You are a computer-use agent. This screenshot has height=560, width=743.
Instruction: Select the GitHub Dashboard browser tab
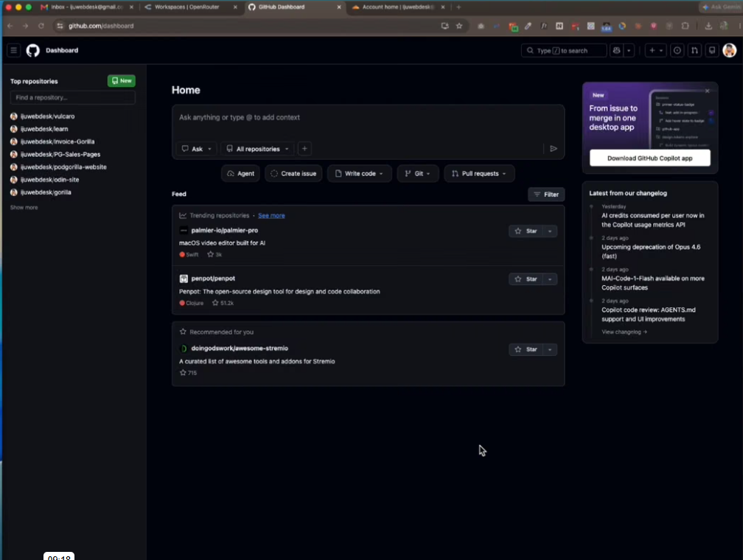294,7
